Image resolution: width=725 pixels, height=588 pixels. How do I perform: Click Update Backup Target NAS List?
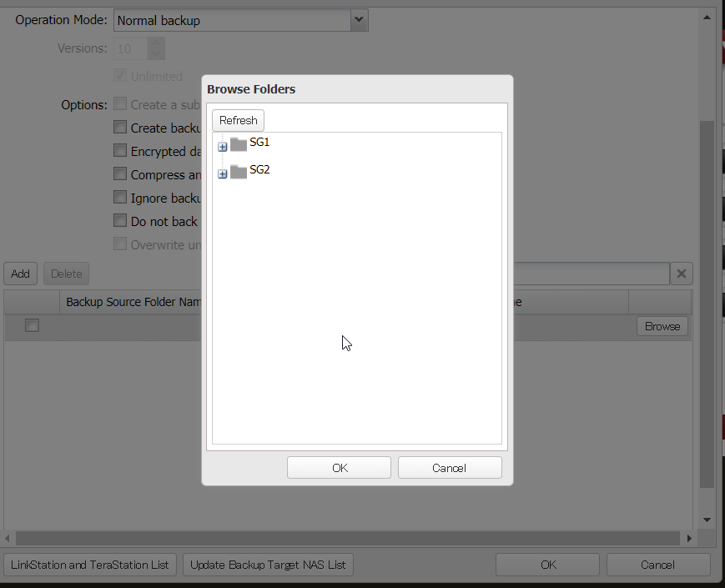[268, 565]
